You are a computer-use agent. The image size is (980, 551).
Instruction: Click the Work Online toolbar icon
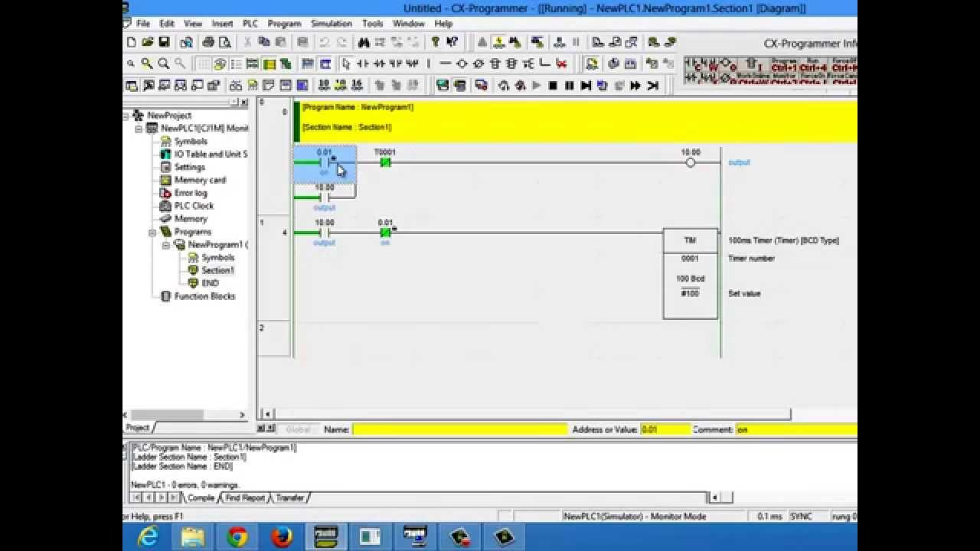point(499,41)
